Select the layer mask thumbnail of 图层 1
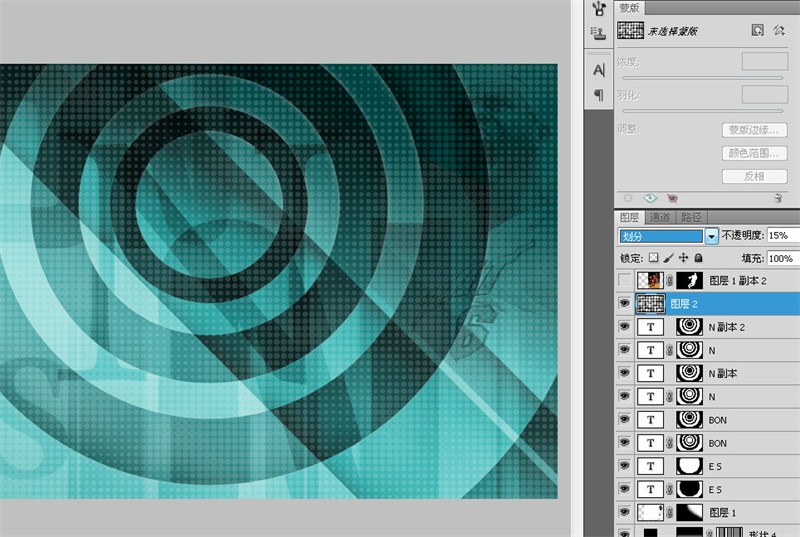800x537 pixels. (x=691, y=512)
